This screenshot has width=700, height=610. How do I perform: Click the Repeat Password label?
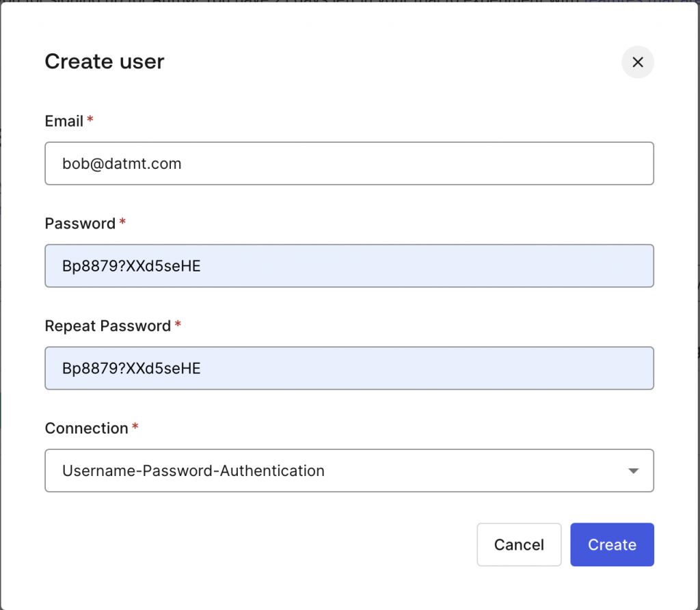coord(107,326)
